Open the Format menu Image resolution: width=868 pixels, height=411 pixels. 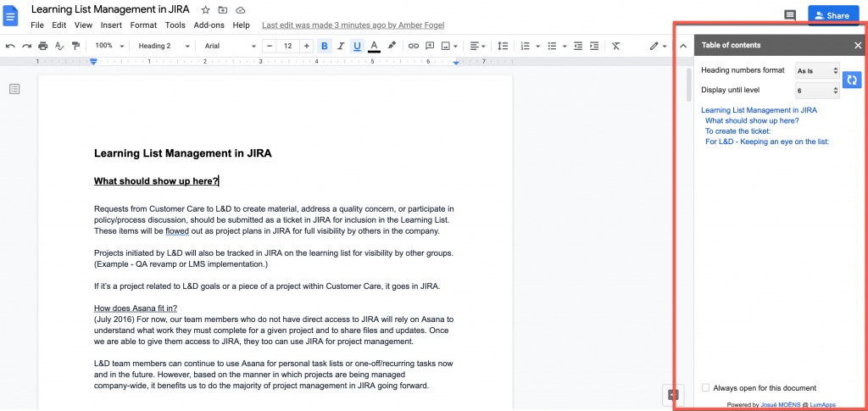pos(143,25)
